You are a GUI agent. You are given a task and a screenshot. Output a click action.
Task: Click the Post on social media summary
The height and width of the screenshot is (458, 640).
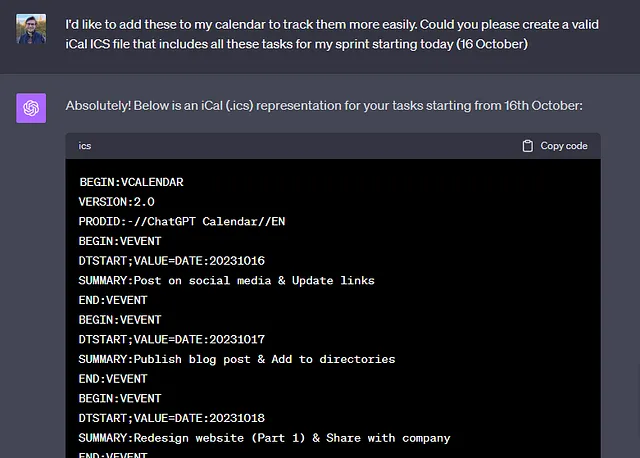coord(227,280)
